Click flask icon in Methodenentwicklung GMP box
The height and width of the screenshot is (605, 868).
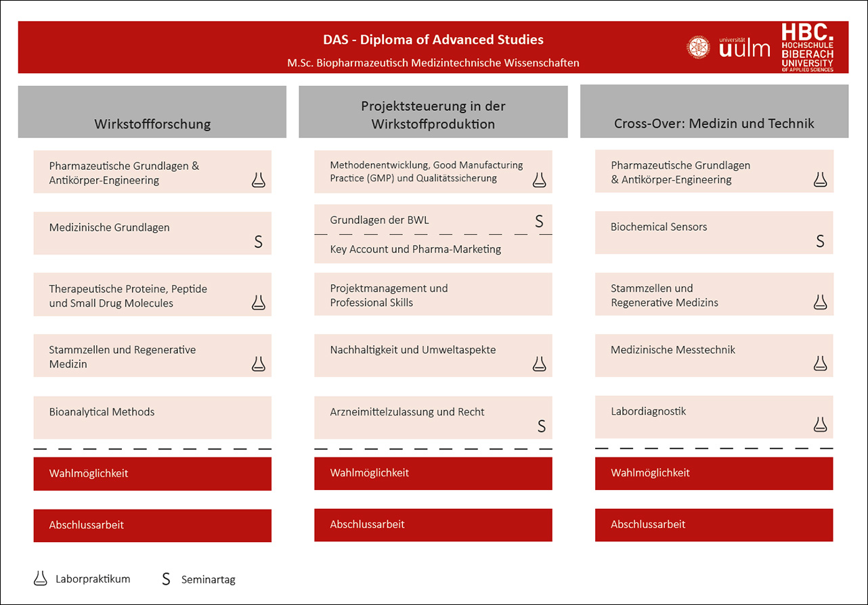[x=539, y=179]
